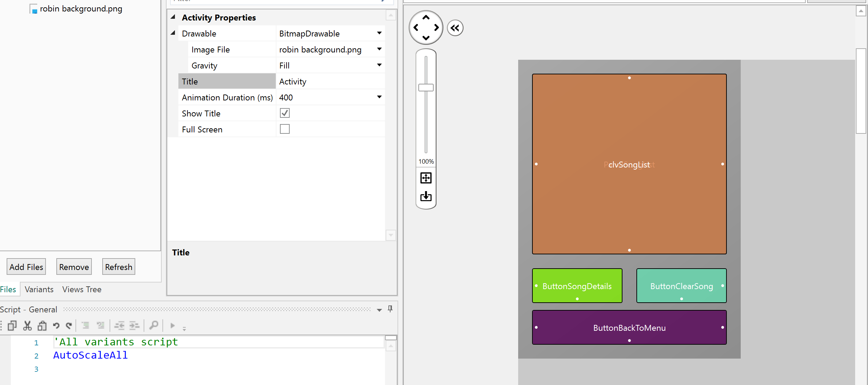Enable the Full Screen checkbox
Image resolution: width=868 pixels, height=385 pixels.
[284, 129]
